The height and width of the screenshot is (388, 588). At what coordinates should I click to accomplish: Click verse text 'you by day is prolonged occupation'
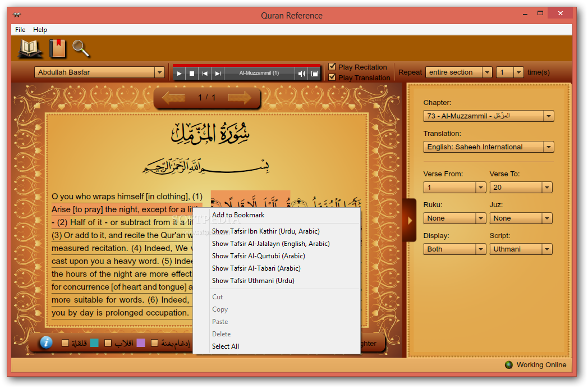pyautogui.click(x=120, y=313)
